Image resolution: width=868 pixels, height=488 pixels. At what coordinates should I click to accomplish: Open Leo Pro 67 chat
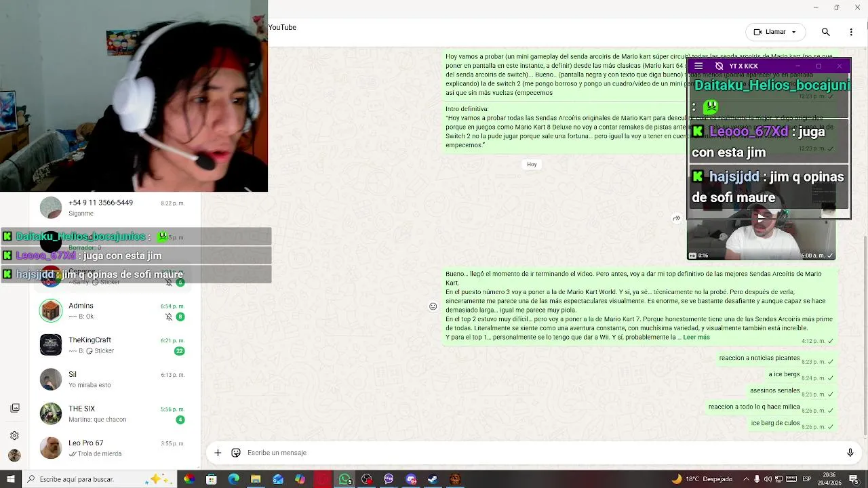coord(112,448)
